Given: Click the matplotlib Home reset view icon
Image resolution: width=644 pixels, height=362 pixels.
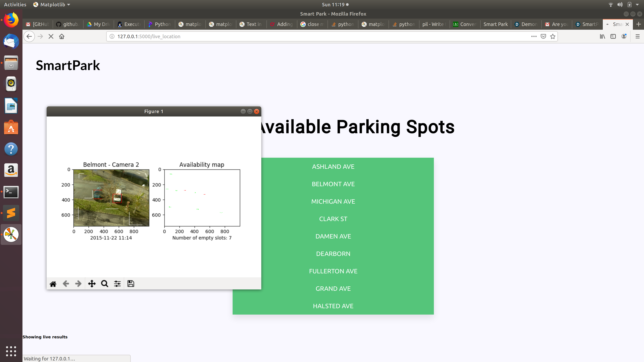Looking at the screenshot, I should click(53, 284).
